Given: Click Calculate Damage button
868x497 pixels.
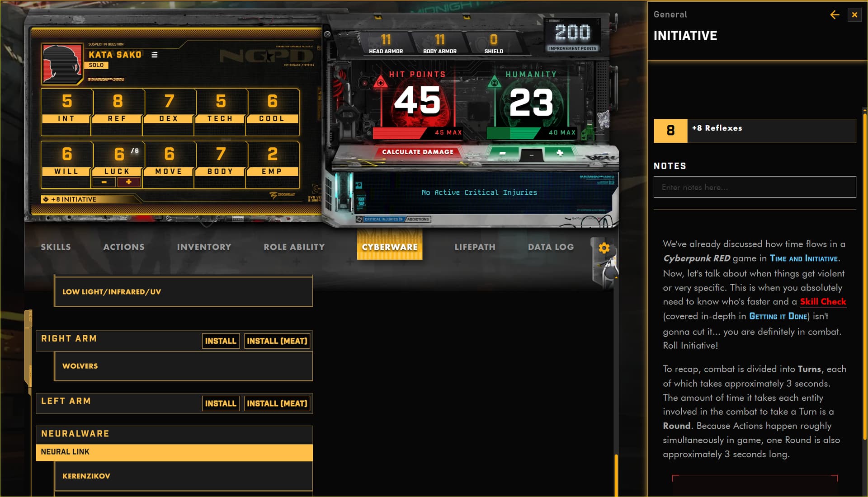Looking at the screenshot, I should click(418, 152).
